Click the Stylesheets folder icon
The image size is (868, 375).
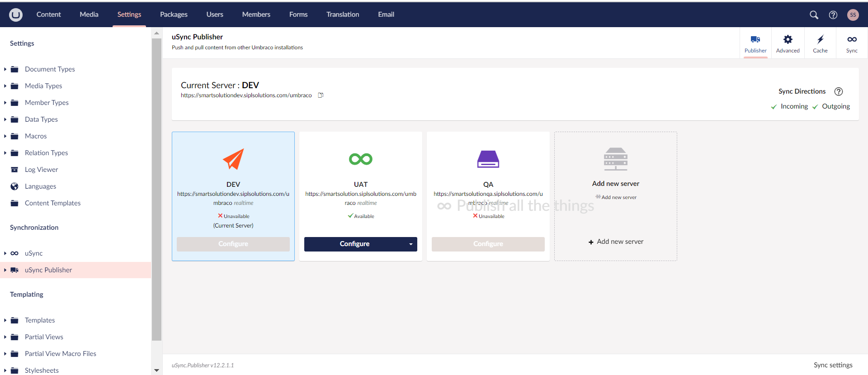14,370
